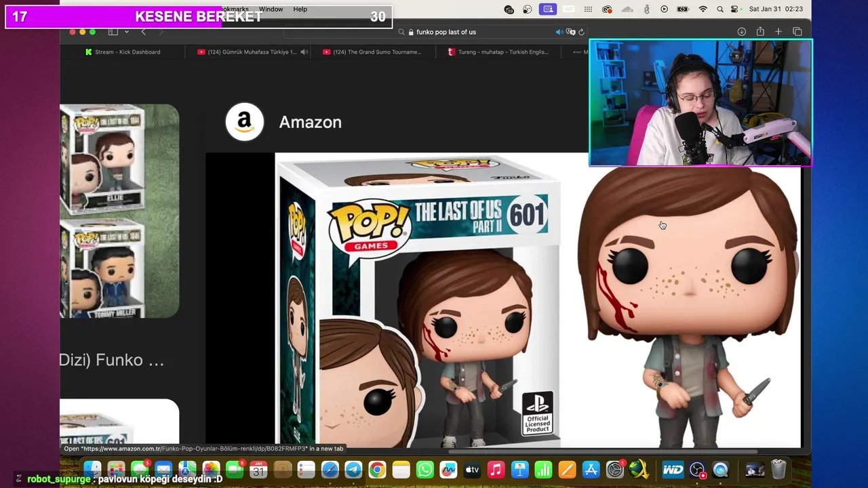Open App Store in the Dock
Viewport: 868px width, 488px height.
(x=591, y=469)
